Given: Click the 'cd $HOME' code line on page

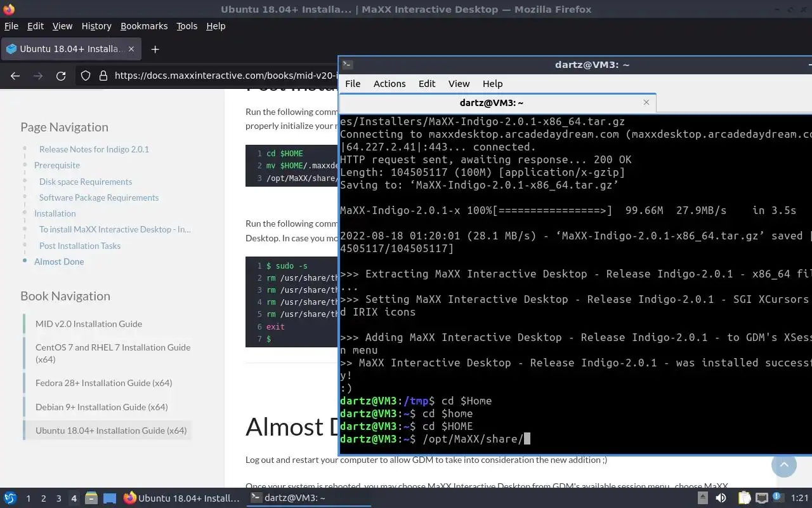Looking at the screenshot, I should coord(285,154).
